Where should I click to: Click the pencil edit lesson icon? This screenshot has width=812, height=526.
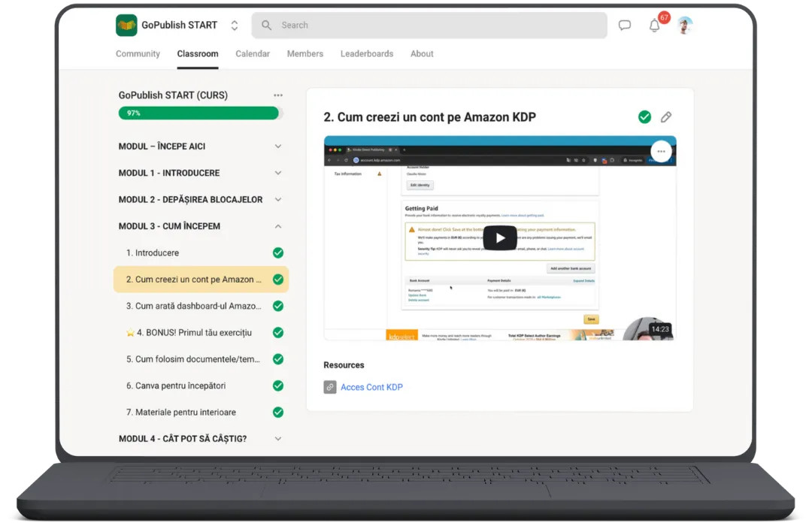pyautogui.click(x=666, y=117)
